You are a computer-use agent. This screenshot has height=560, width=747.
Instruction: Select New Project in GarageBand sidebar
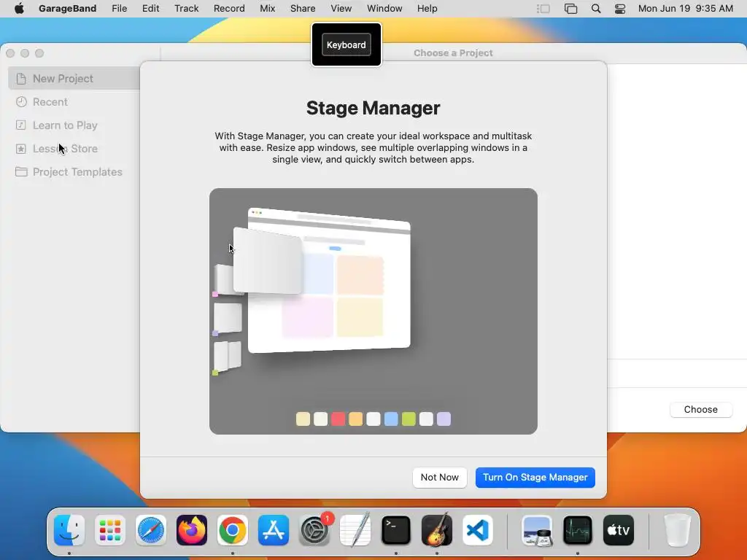point(74,79)
